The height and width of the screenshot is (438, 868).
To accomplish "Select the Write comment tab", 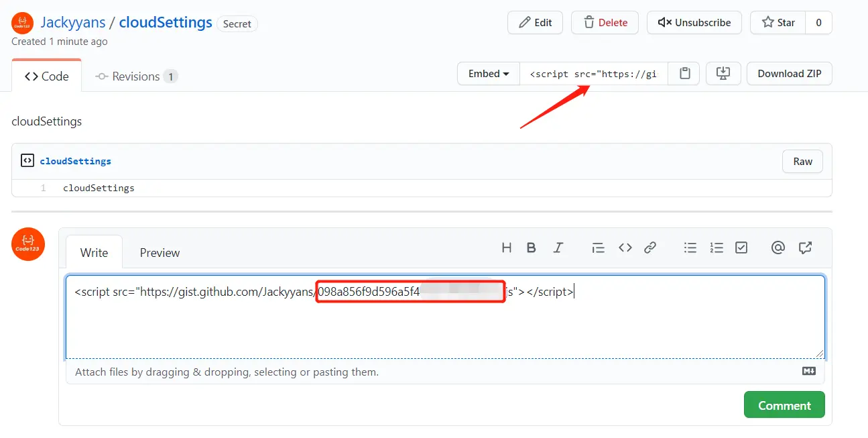I will coord(94,252).
